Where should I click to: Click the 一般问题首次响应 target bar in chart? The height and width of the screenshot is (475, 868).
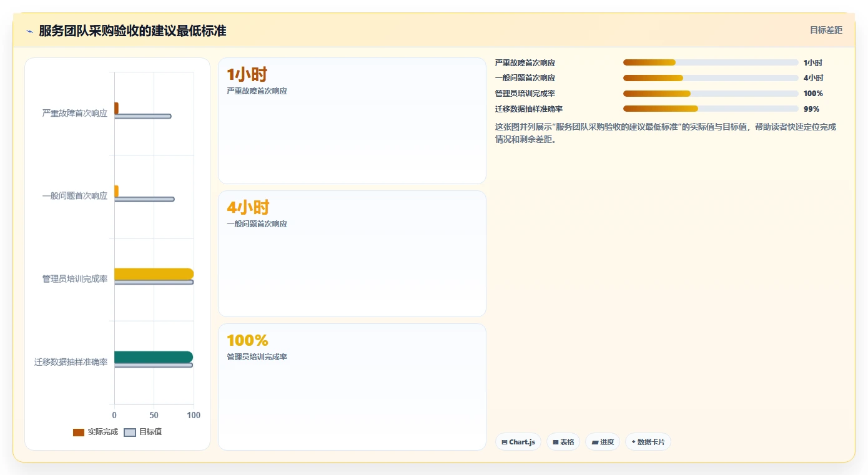pos(144,199)
